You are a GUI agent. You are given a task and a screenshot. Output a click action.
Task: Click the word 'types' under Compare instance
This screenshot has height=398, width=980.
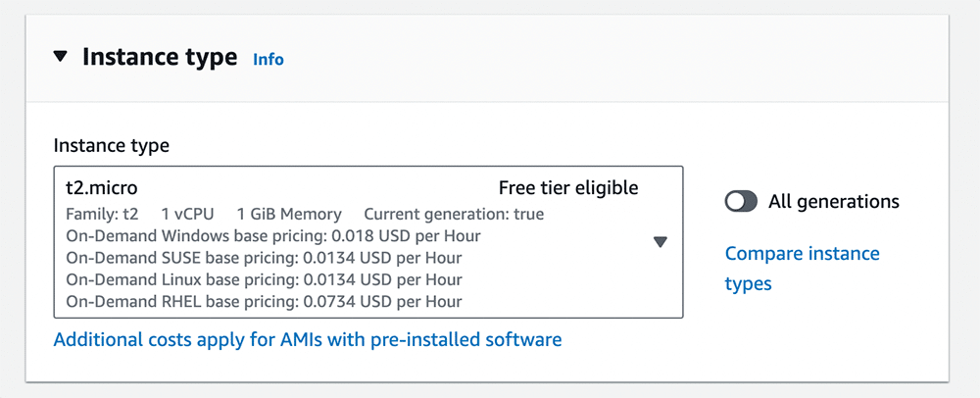pyautogui.click(x=749, y=284)
